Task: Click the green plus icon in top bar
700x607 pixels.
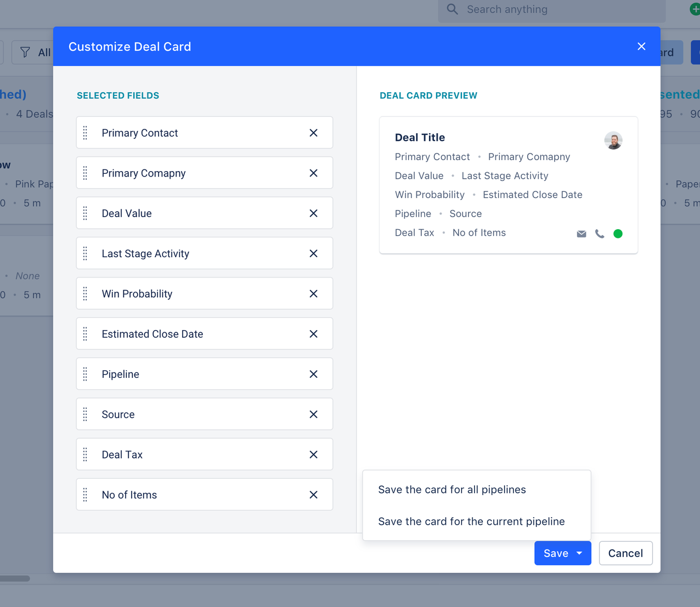Action: click(x=695, y=9)
